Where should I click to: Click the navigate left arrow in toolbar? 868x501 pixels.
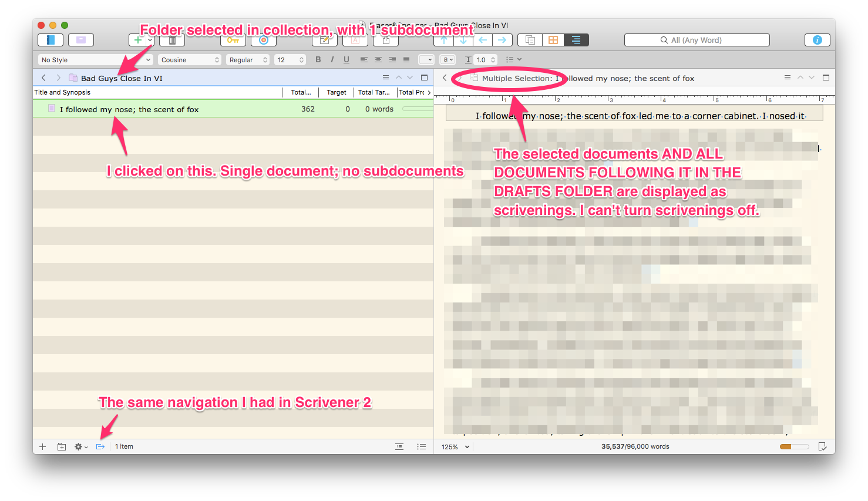click(483, 40)
